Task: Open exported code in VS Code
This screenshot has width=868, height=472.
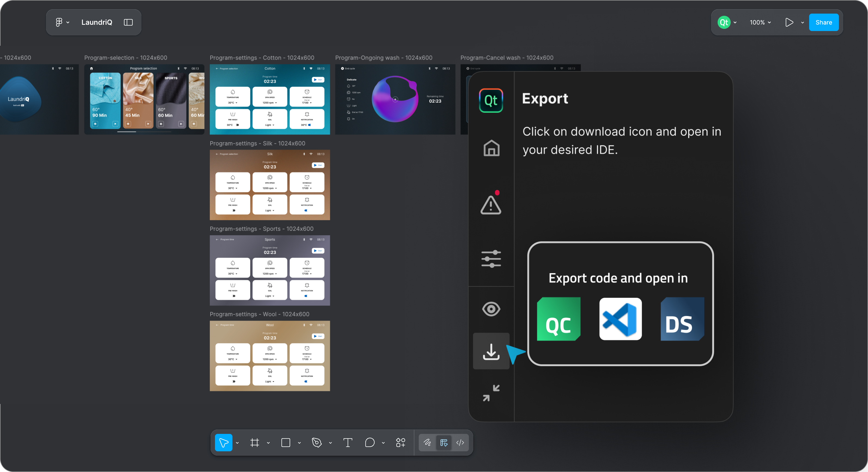Action: pyautogui.click(x=620, y=319)
